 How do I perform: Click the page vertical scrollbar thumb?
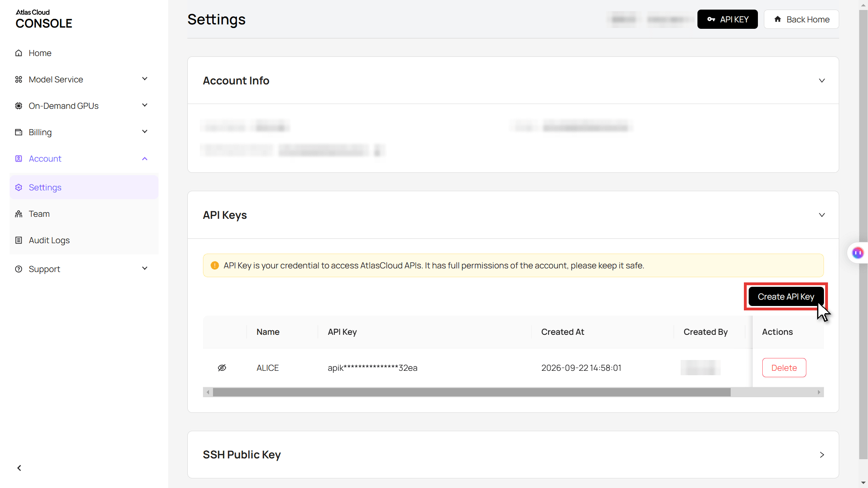coord(863,234)
